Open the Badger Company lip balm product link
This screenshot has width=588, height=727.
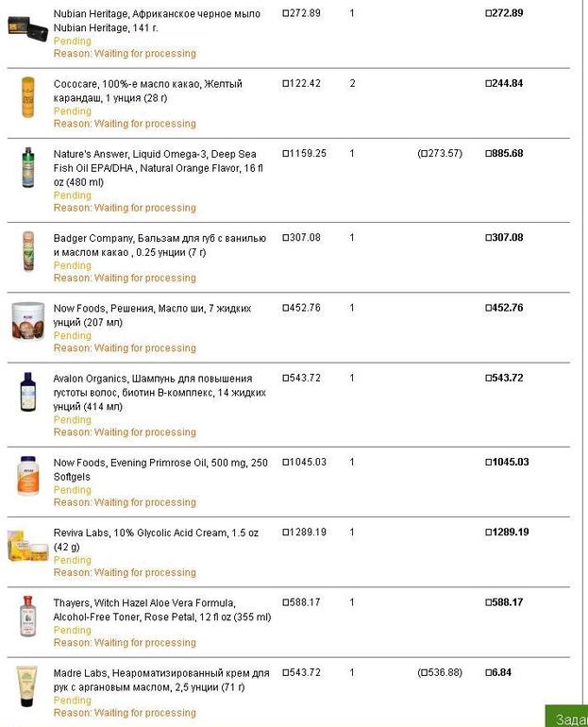pyautogui.click(x=160, y=245)
